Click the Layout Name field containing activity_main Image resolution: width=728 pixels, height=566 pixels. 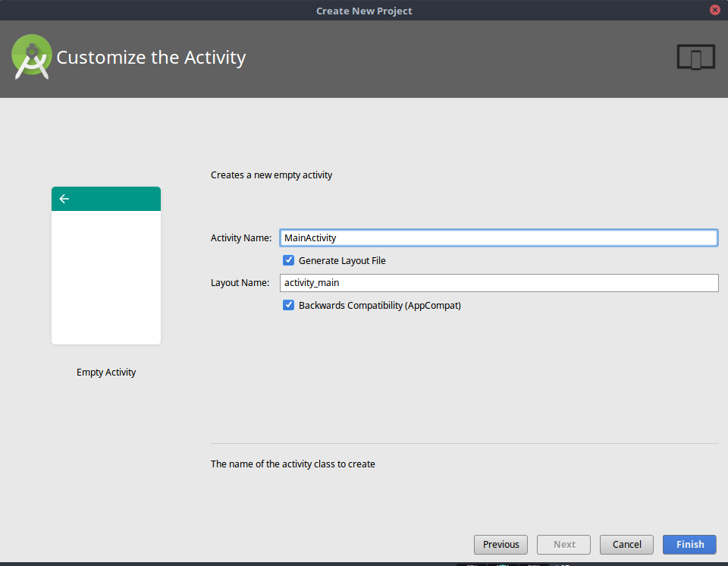[498, 282]
